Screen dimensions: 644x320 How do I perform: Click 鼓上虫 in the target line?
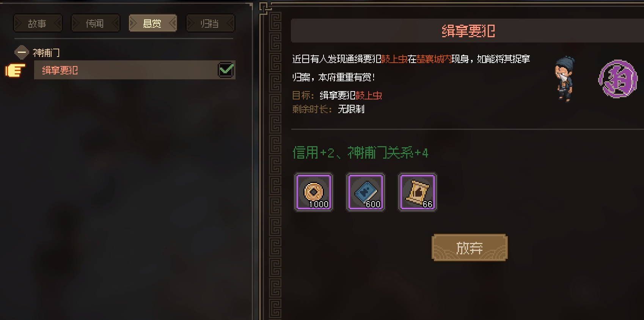369,95
